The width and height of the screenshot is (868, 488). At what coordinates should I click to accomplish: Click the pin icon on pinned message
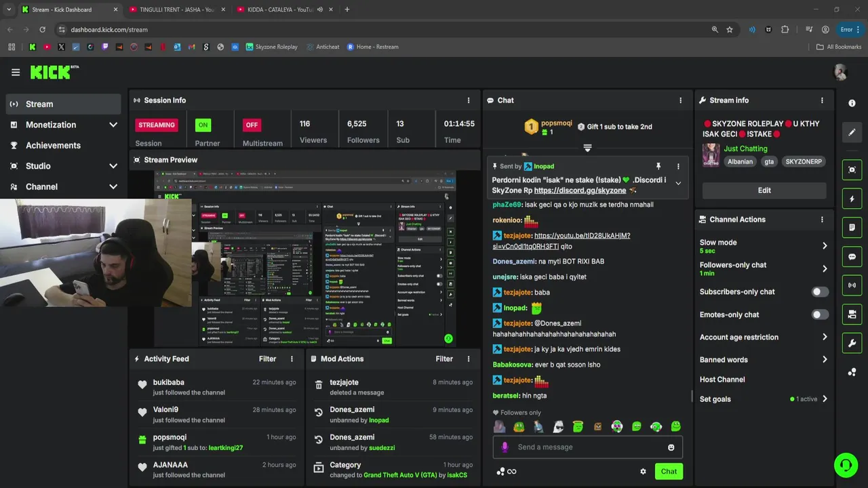pos(658,166)
